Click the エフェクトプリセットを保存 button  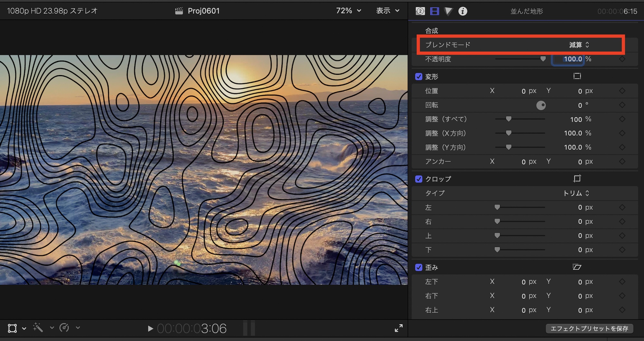(x=589, y=328)
